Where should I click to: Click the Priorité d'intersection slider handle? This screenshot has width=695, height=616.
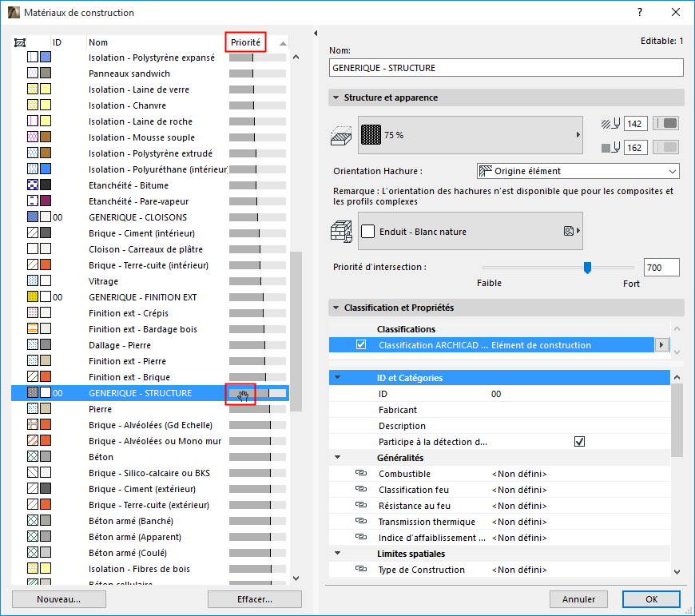tap(587, 268)
